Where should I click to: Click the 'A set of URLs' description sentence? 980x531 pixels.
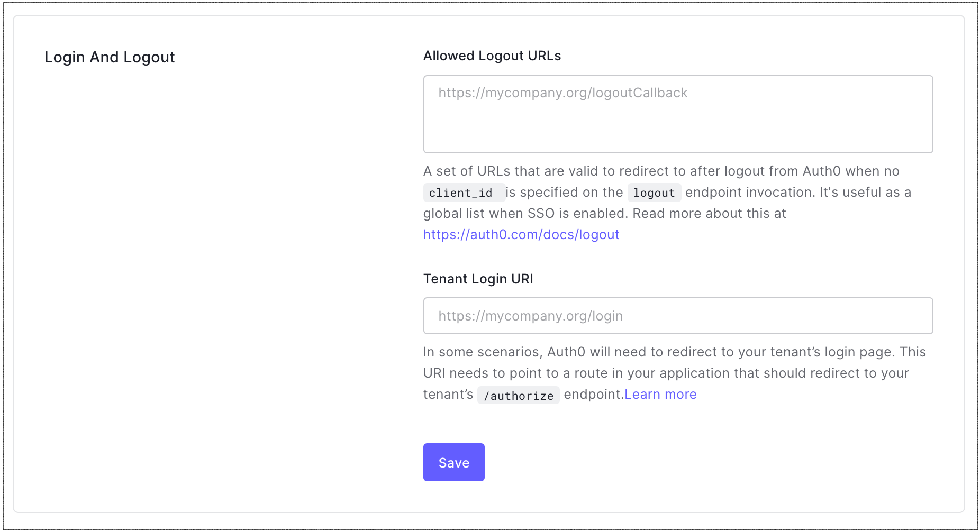(x=661, y=171)
